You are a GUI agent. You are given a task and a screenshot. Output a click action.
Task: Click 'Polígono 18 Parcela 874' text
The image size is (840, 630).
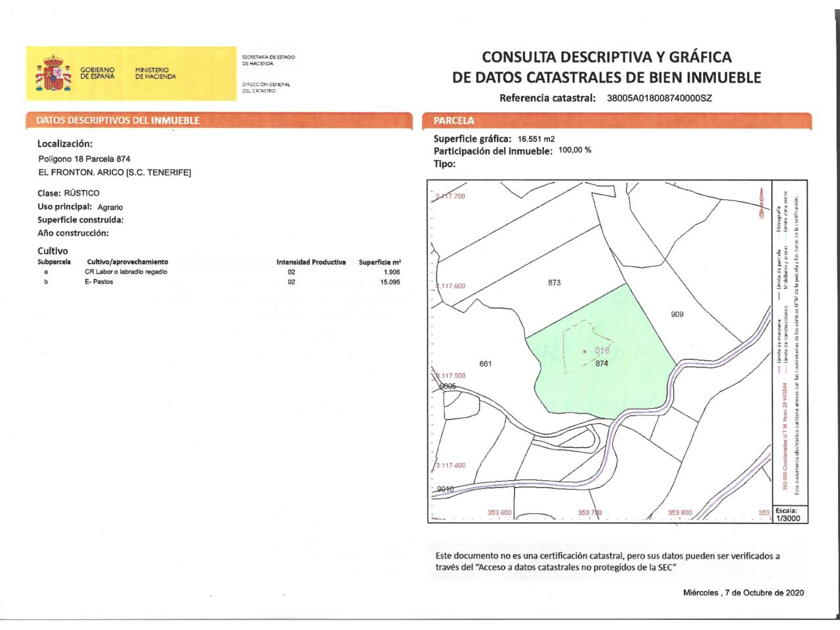tap(84, 159)
